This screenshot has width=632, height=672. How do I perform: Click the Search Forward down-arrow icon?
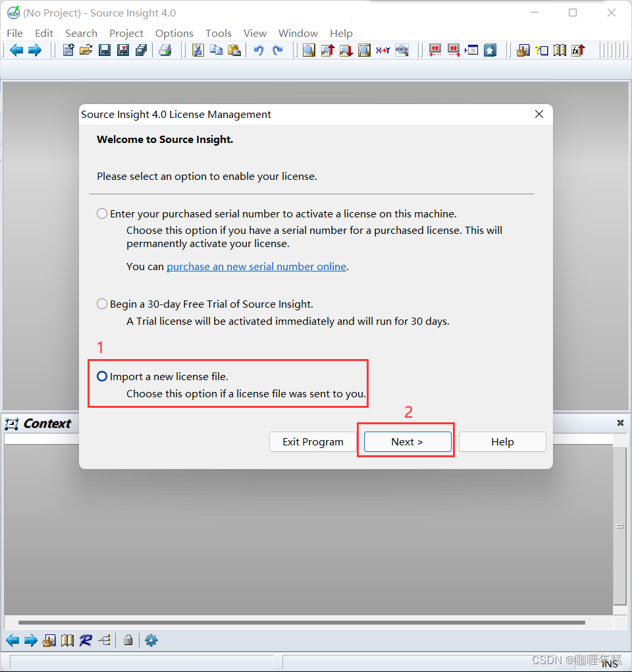(346, 50)
